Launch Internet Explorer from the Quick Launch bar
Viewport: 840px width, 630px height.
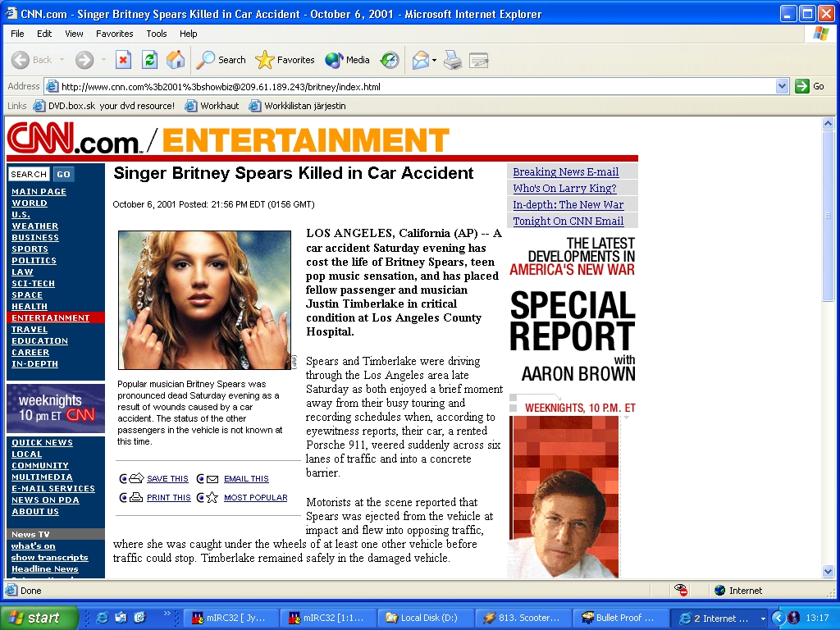101,618
